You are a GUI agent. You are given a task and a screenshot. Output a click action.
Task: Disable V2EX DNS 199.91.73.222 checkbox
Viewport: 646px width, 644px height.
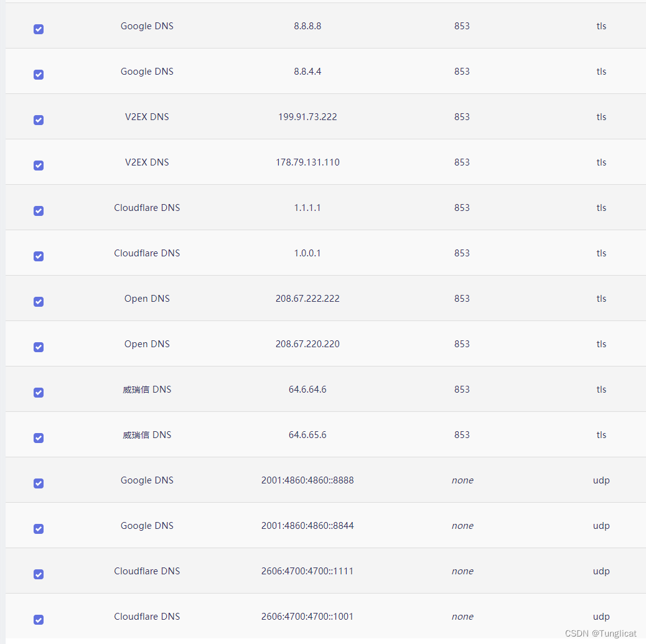(39, 120)
